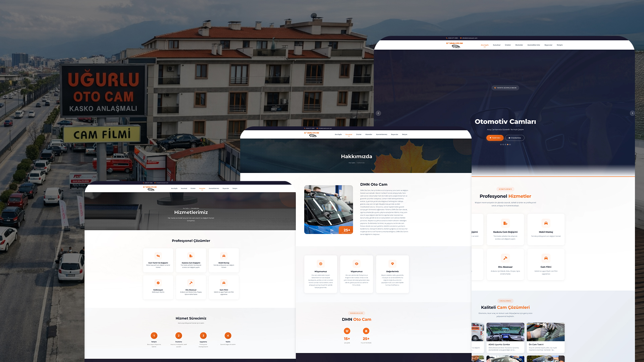Viewport: 644px width, 362px height.
Task: Select the active orange slider pagination dot
Action: (508, 144)
